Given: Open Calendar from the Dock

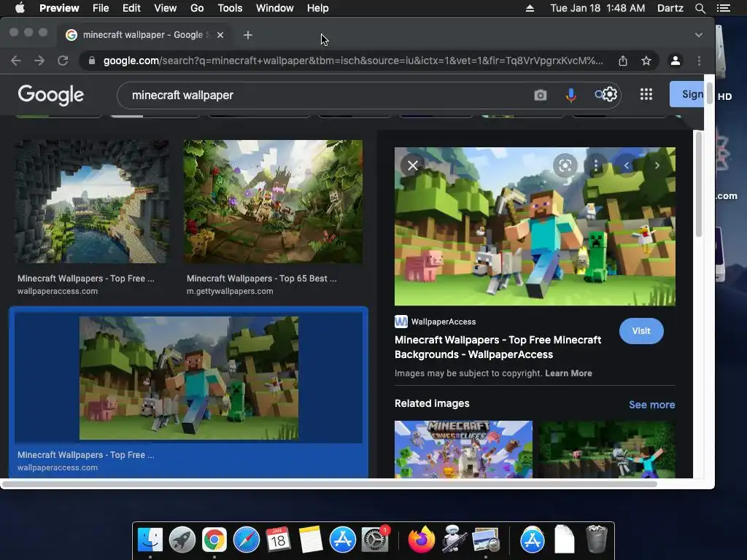Looking at the screenshot, I should 278,540.
